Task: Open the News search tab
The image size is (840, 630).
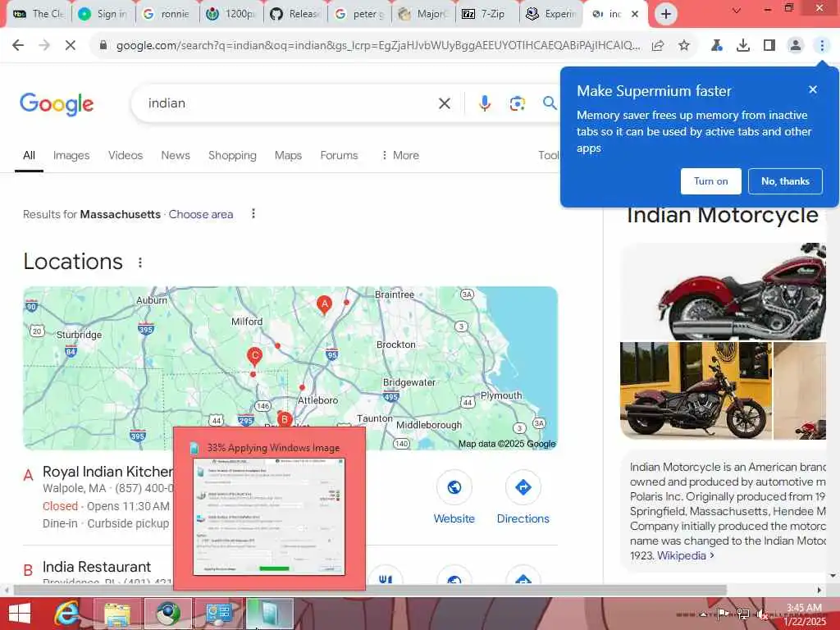Action: (176, 155)
